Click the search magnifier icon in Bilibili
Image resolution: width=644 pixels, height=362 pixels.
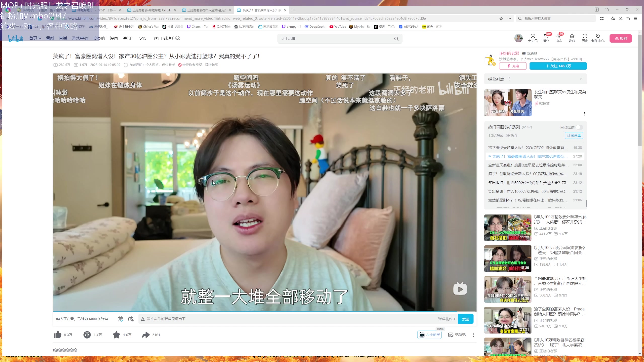click(396, 39)
